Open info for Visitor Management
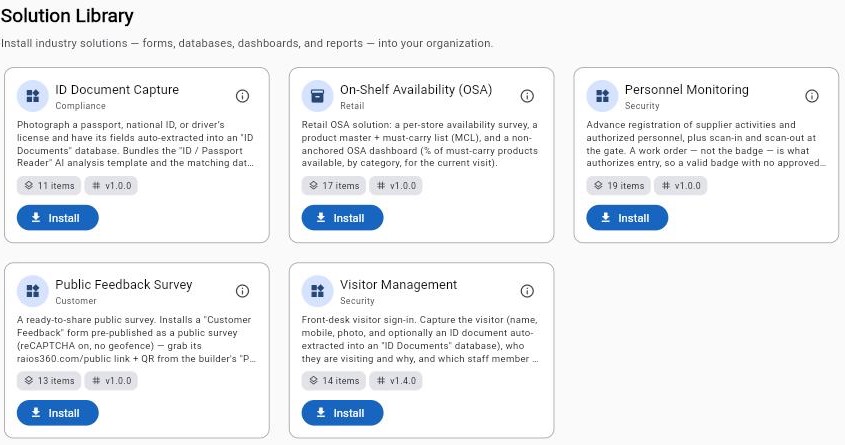Image resolution: width=845 pixels, height=445 pixels. (x=527, y=291)
